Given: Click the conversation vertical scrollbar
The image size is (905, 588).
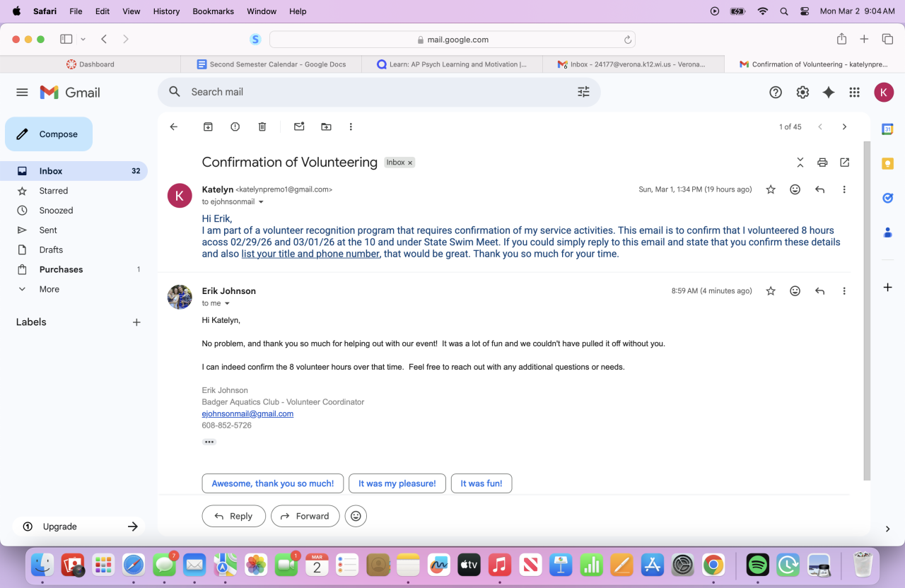Looking at the screenshot, I should click(867, 311).
